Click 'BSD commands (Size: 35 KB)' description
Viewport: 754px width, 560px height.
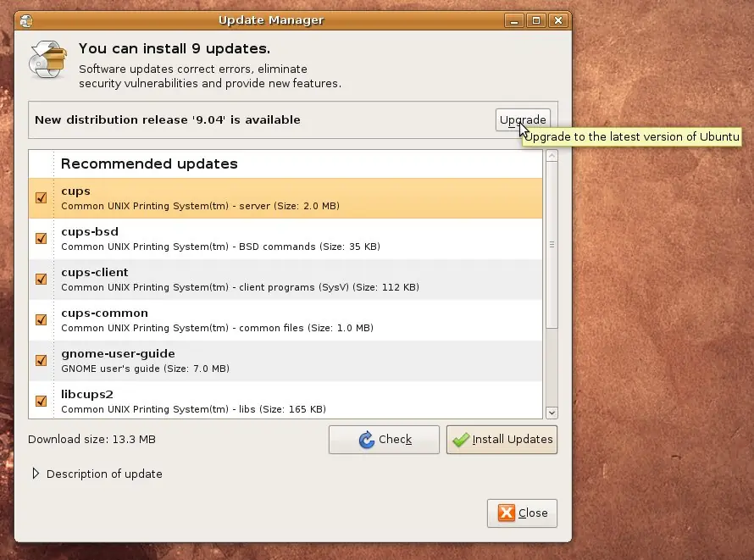pyautogui.click(x=309, y=247)
